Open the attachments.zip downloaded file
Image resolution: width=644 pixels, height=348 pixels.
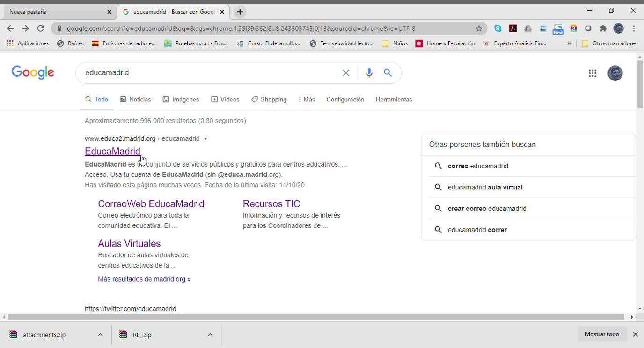point(44,334)
